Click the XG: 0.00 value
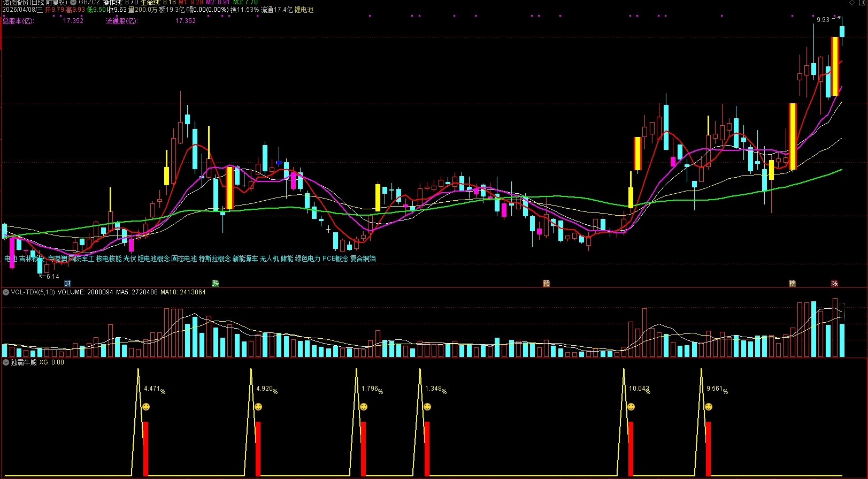Image resolution: width=868 pixels, height=479 pixels. [52, 362]
